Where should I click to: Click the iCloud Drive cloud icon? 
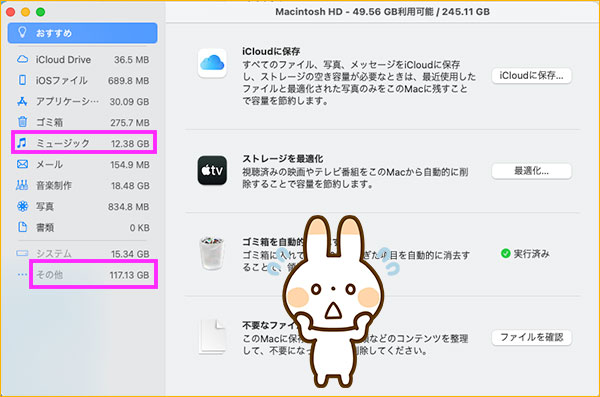(23, 59)
